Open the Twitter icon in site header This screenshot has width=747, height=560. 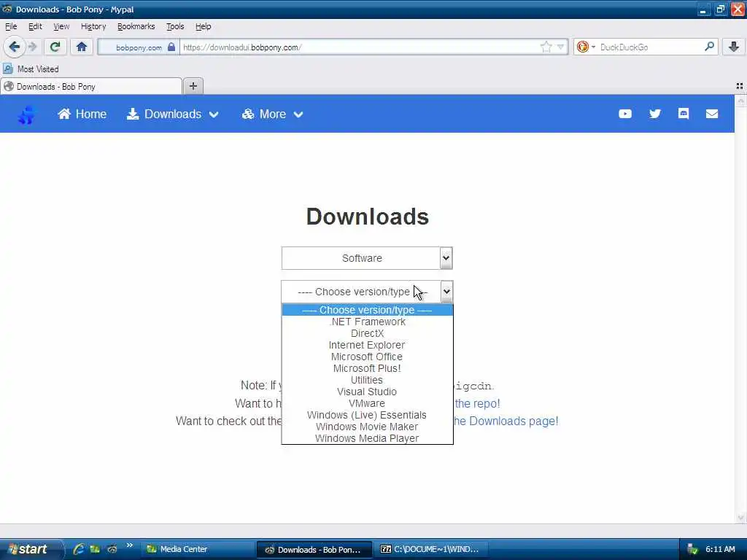tap(655, 114)
